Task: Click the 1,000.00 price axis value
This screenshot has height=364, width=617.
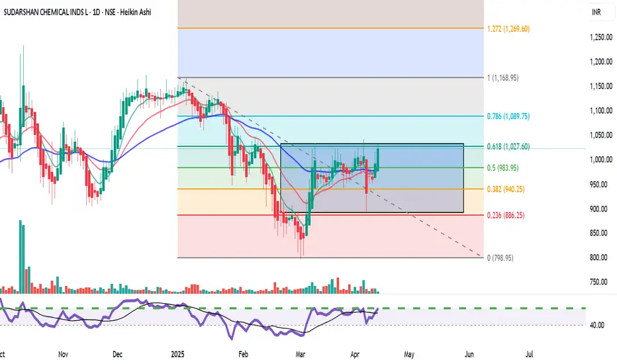Action: (x=601, y=159)
